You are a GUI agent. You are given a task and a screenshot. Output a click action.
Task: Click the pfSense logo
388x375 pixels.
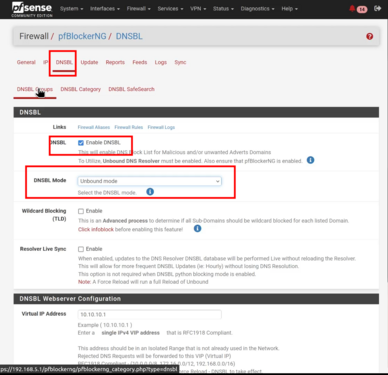(32, 9)
